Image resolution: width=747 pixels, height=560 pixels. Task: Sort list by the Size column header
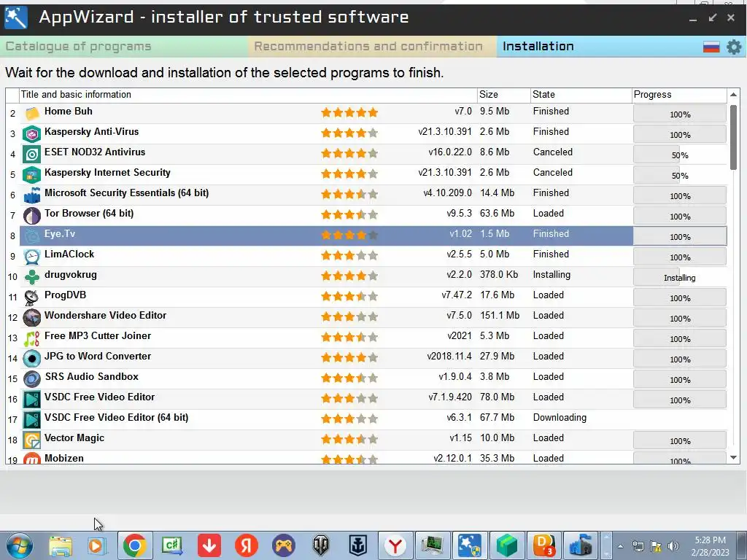click(x=503, y=95)
